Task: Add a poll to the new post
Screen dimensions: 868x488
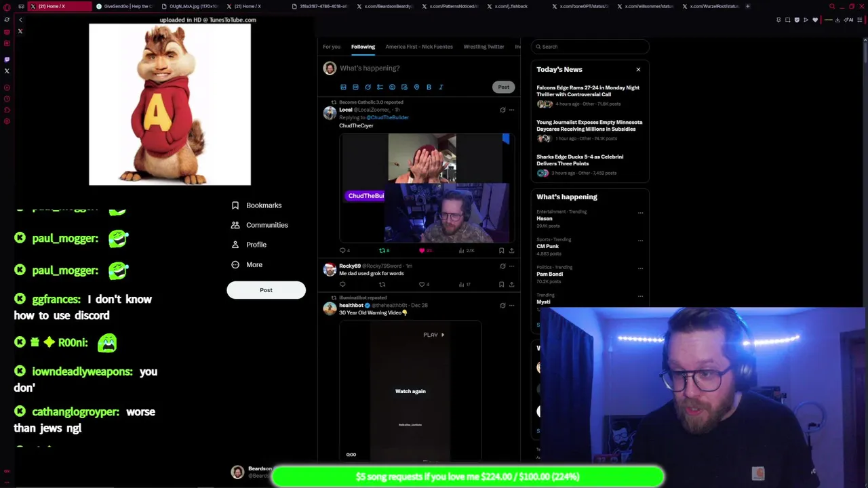Action: coord(380,87)
